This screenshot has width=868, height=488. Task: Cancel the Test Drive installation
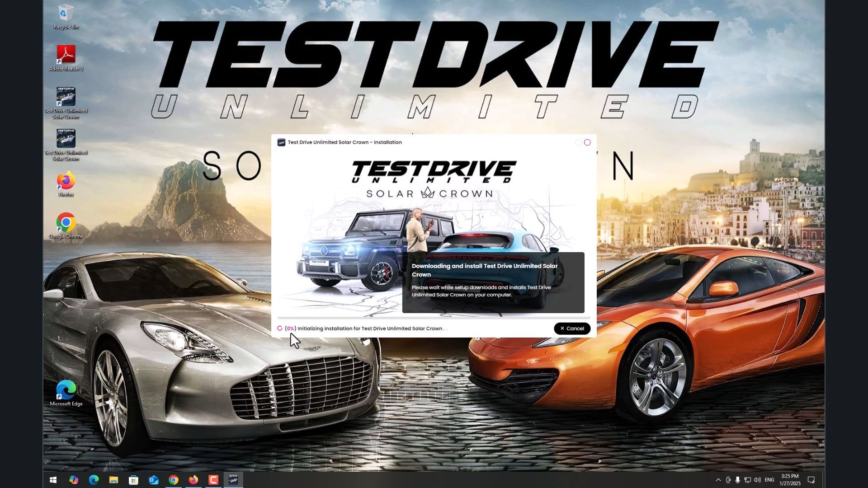point(572,328)
